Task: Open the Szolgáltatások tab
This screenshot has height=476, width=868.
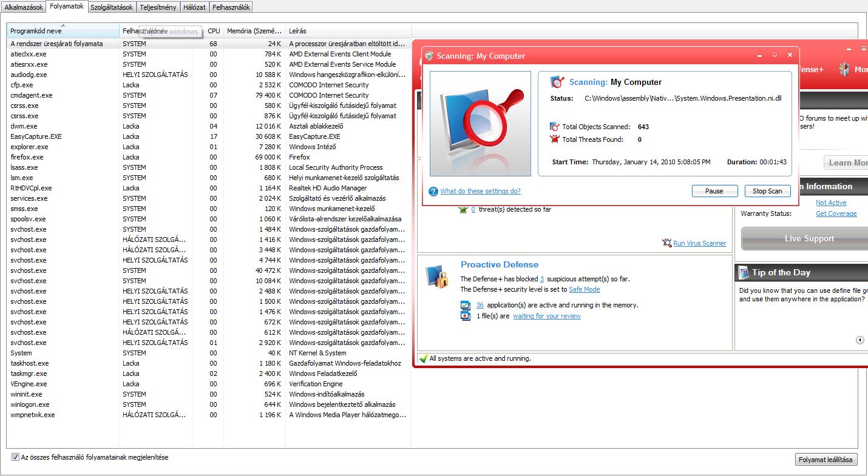Action: coord(112,7)
